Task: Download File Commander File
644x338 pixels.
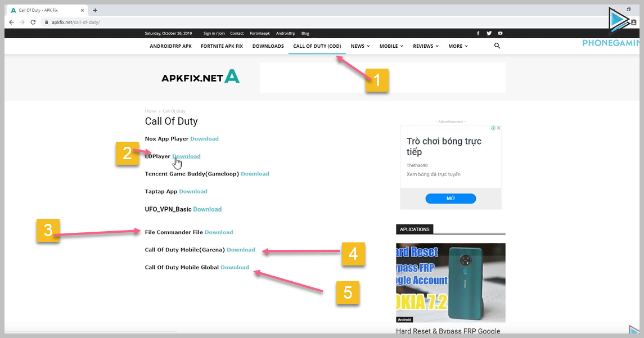Action: [219, 232]
